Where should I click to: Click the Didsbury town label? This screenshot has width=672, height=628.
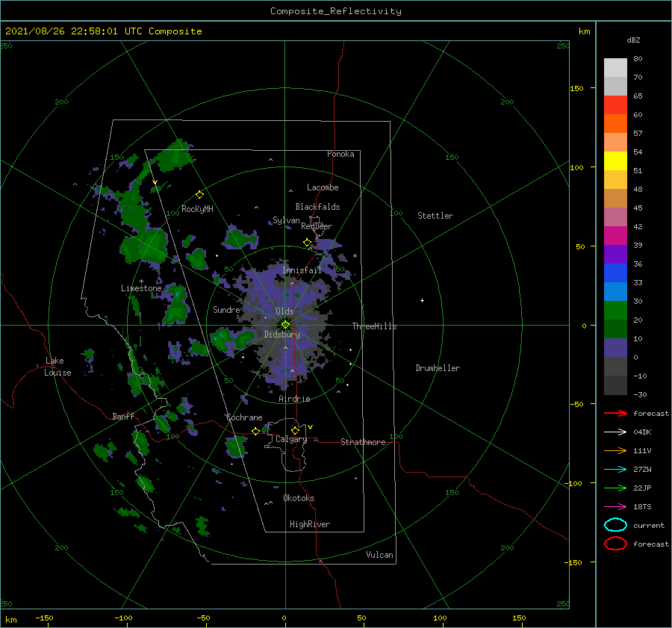point(281,335)
